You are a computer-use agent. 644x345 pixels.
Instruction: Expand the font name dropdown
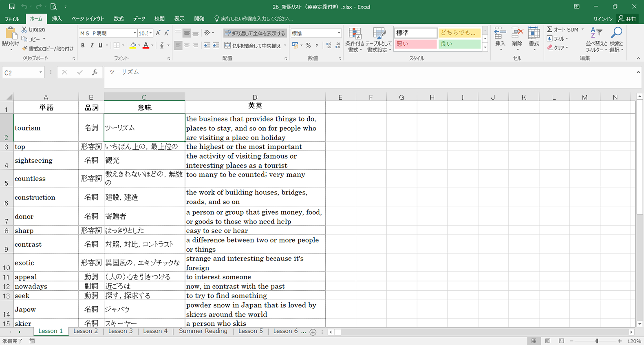[135, 33]
